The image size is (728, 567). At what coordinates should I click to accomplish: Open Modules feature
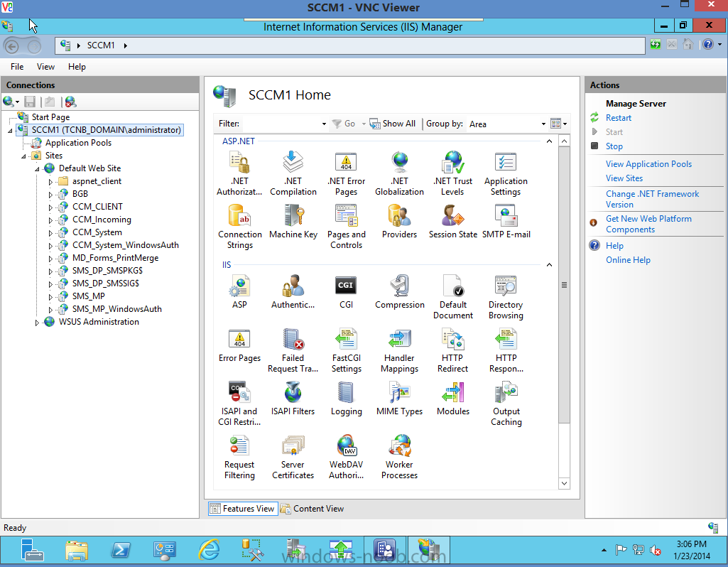[x=452, y=399]
